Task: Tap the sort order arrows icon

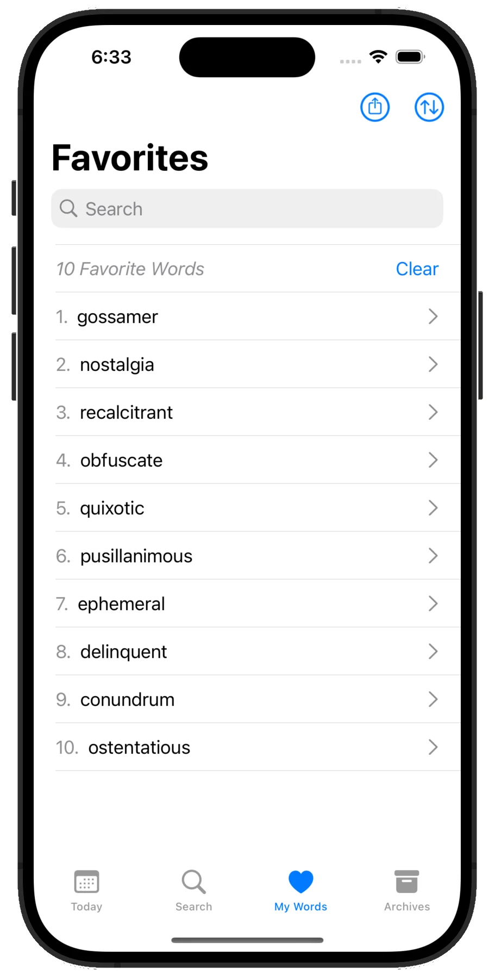Action: tap(429, 107)
